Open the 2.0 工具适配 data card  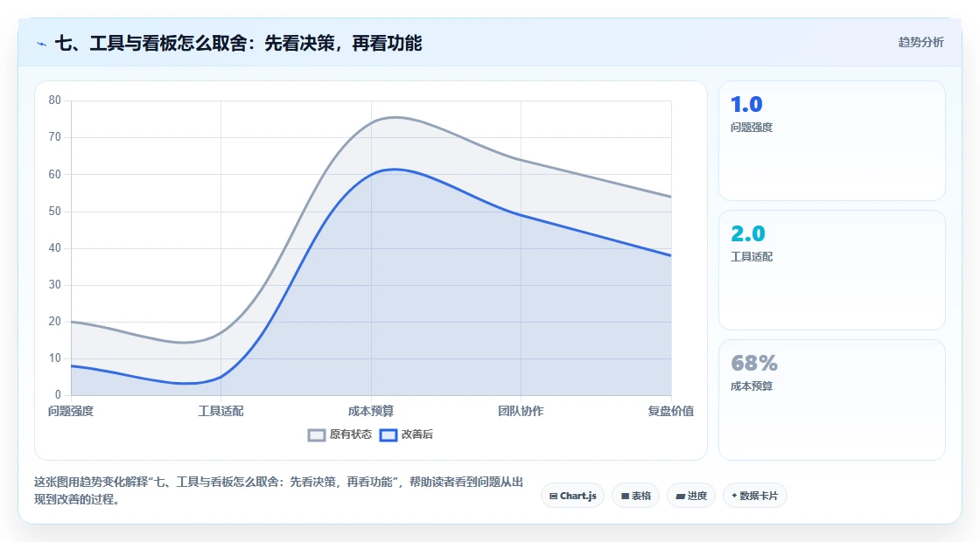point(832,270)
